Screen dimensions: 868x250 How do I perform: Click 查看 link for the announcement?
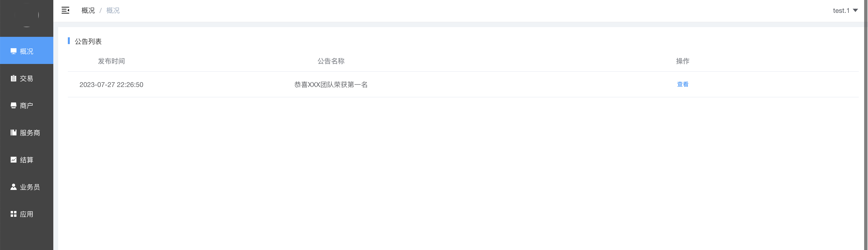683,84
